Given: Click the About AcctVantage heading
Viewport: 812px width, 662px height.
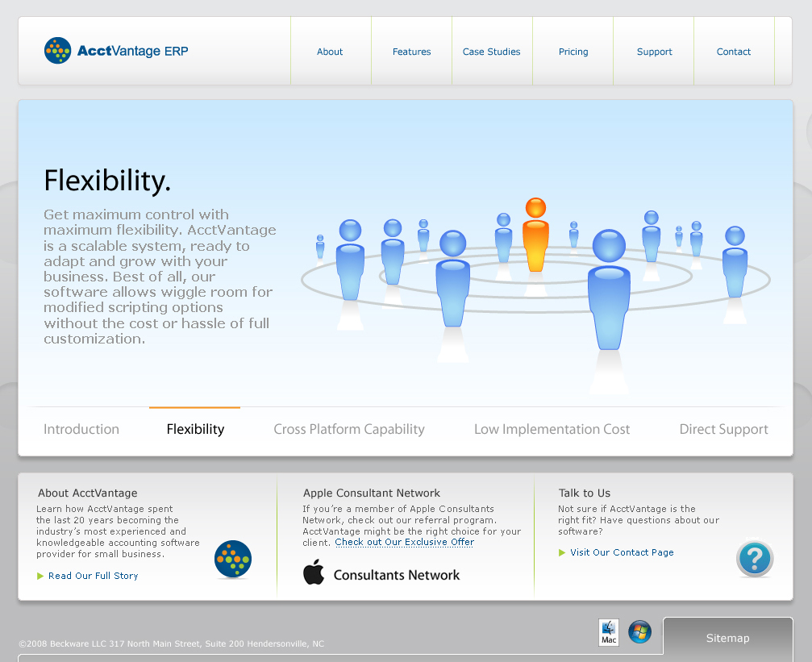Looking at the screenshot, I should 88,493.
